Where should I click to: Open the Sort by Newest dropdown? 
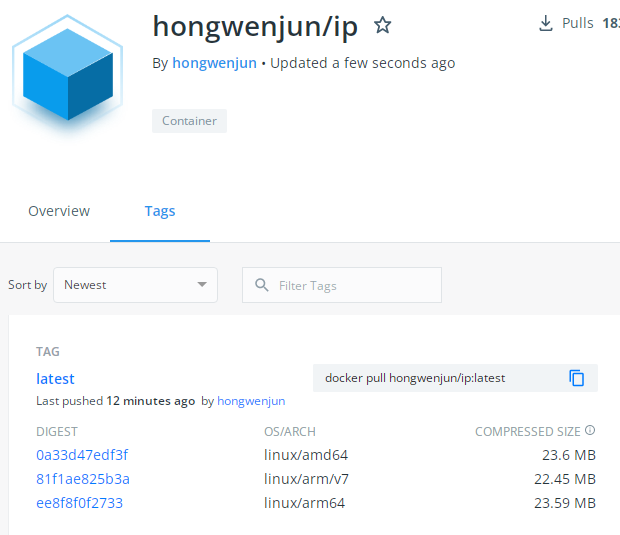pos(135,285)
